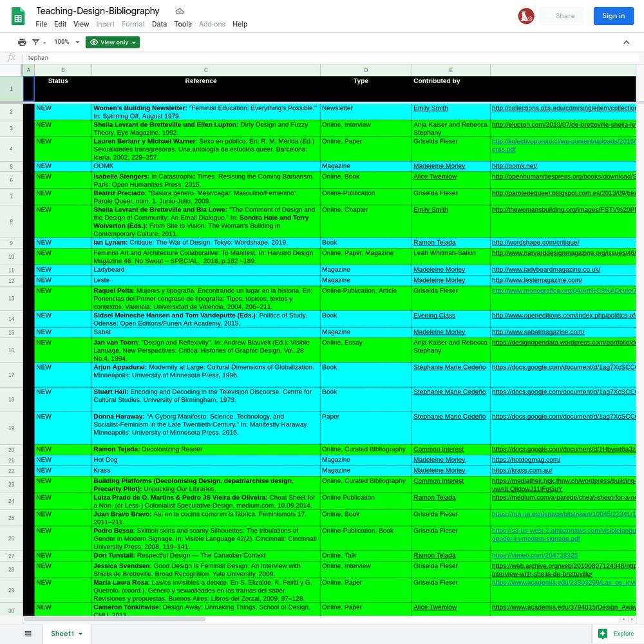This screenshot has height=644, width=644.
Task: Open the Help menu
Action: point(240,24)
